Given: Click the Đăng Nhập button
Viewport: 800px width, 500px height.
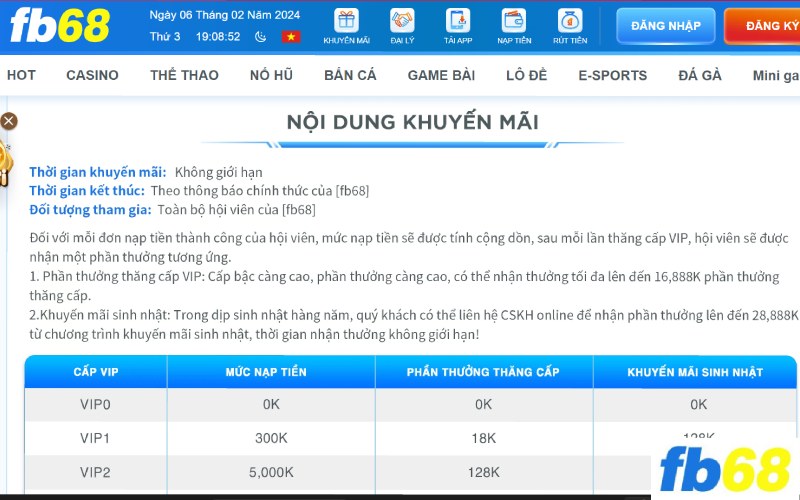Looking at the screenshot, I should 665,26.
